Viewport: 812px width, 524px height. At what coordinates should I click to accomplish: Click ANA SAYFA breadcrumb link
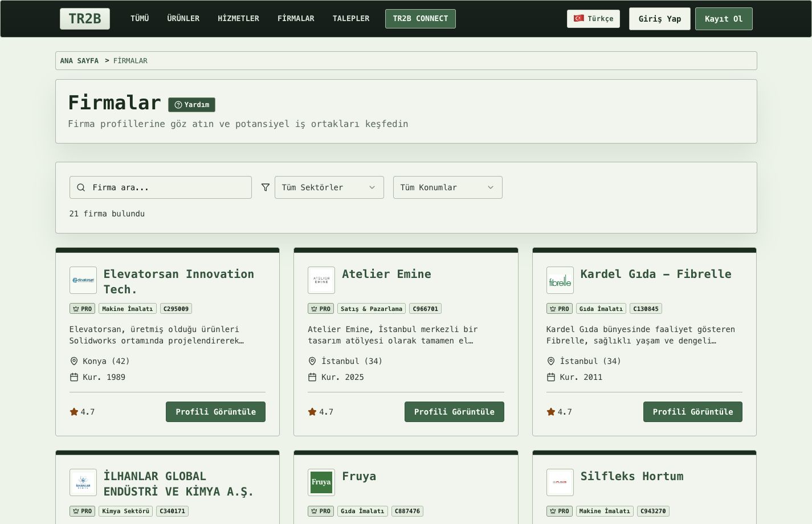79,61
